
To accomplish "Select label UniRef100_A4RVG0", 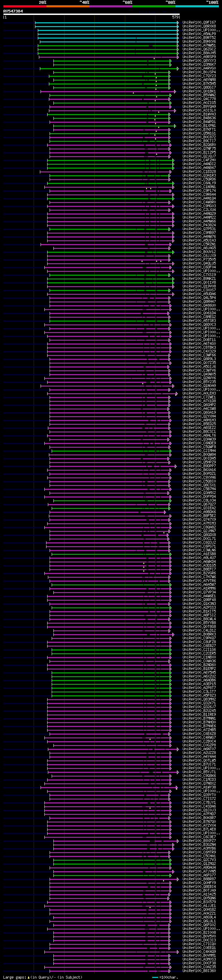I will (x=199, y=68).
